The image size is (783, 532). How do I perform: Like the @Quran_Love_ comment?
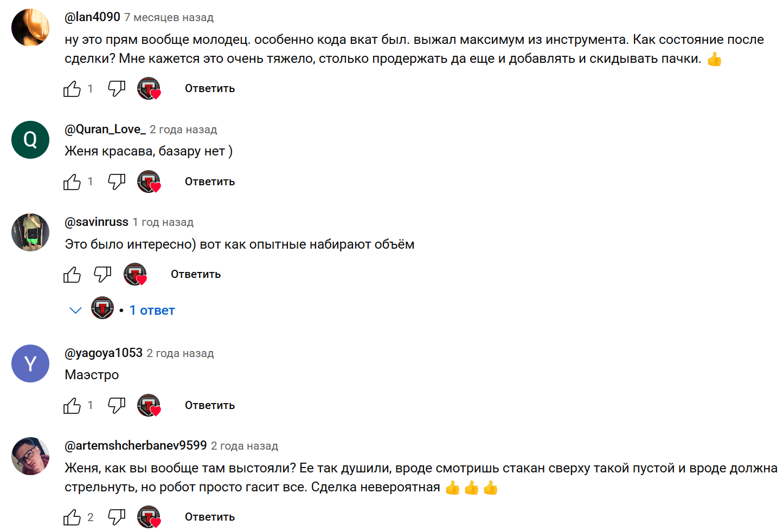[x=72, y=181]
